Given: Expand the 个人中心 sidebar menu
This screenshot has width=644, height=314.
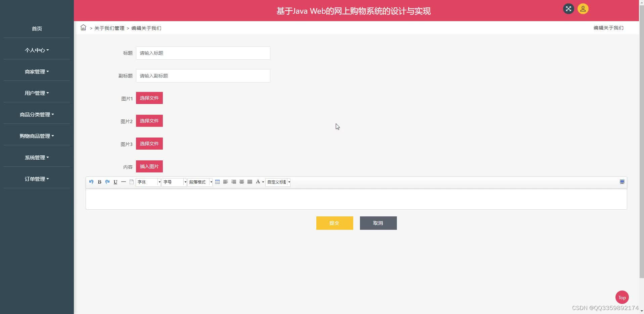Looking at the screenshot, I should 37,50.
